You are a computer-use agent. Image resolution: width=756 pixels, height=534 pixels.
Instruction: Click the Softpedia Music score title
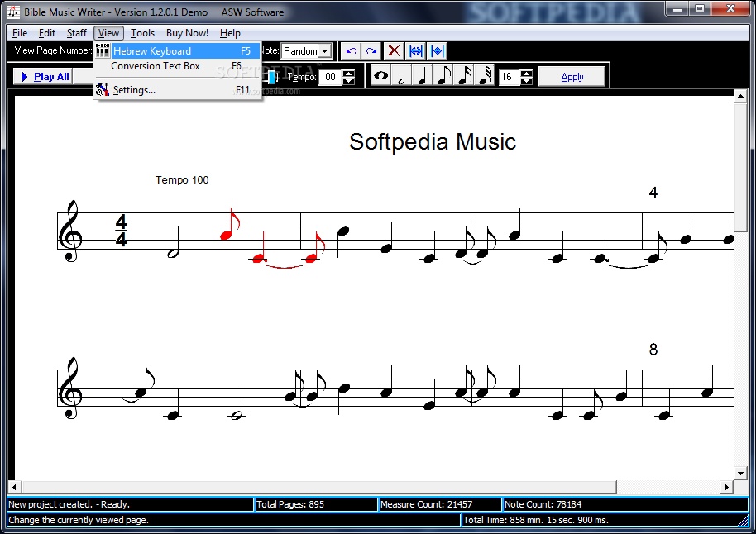tap(433, 141)
